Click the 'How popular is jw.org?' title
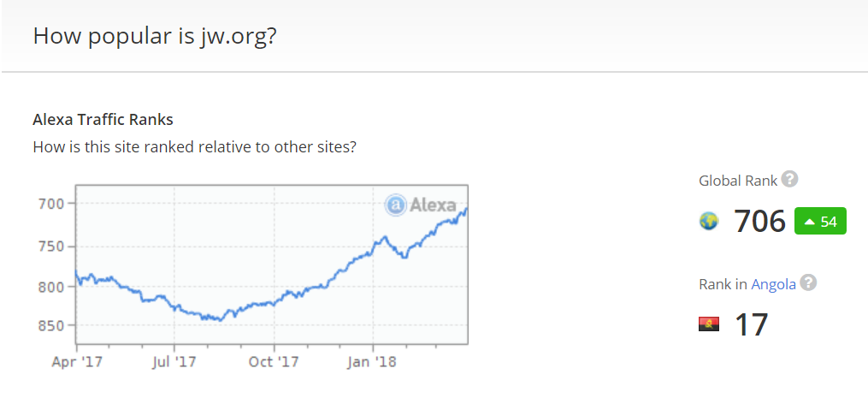The image size is (868, 410). click(x=155, y=36)
